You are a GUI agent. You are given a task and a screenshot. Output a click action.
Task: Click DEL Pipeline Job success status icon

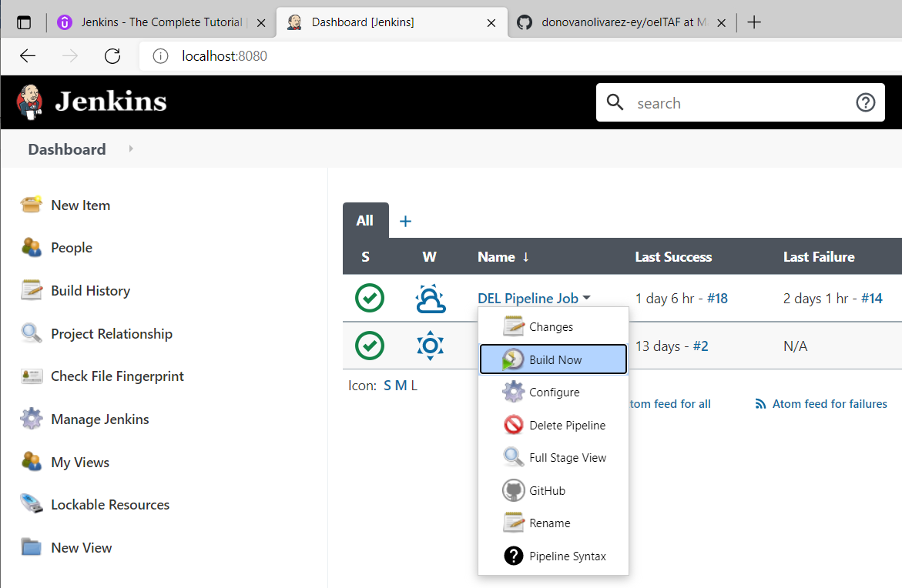coord(369,298)
